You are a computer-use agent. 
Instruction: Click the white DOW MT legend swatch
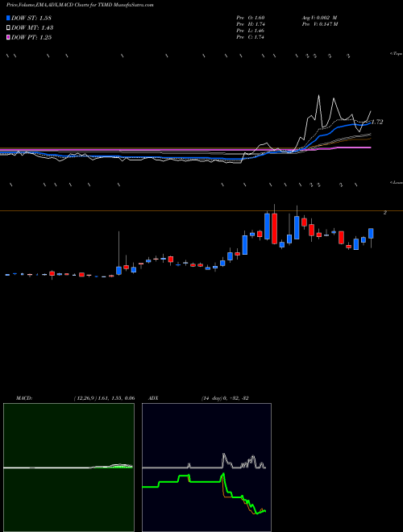(9, 28)
